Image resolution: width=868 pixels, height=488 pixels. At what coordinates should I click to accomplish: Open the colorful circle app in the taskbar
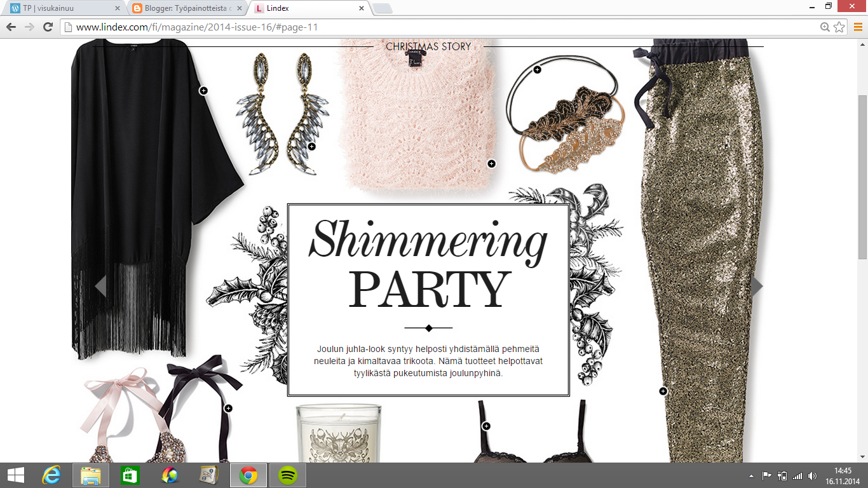point(170,475)
